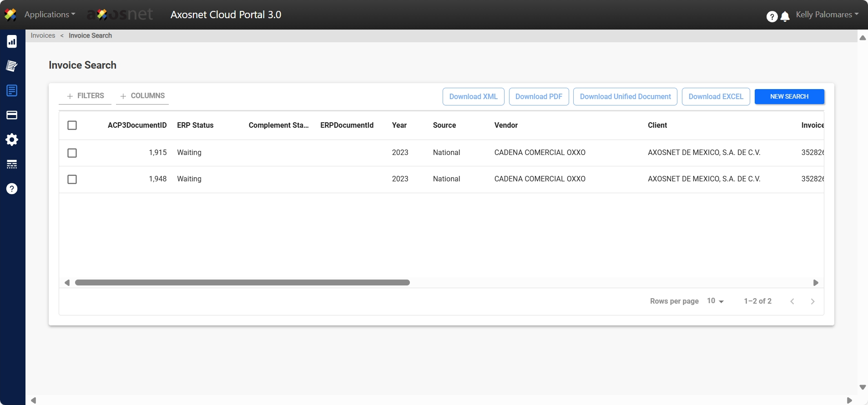Click the table's horizontal scrollbar thumb
This screenshot has height=405, width=868.
coord(242,283)
